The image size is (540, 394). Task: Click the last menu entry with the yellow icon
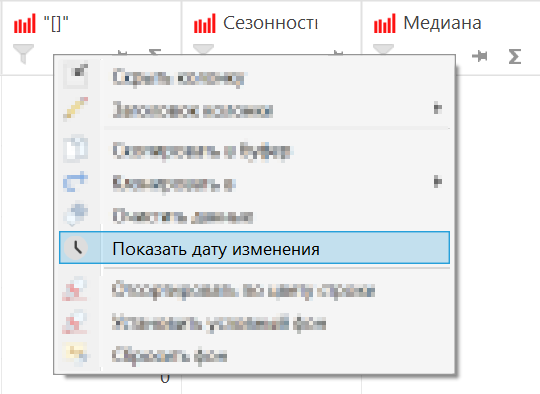254,355
